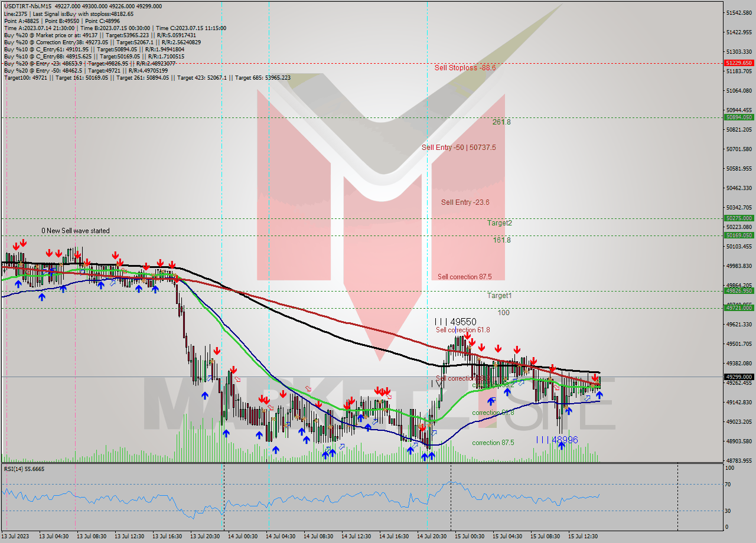Select the 'Sell correction 61.8' label
This screenshot has height=543, width=756.
tap(463, 330)
